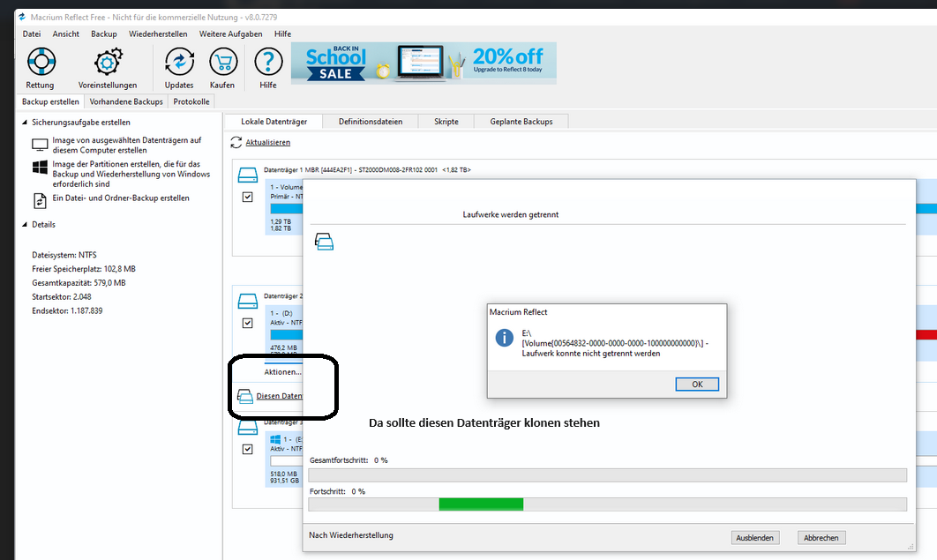Click the Gesamtfortschritt progress bar
The image size is (937, 560).
tap(607, 475)
